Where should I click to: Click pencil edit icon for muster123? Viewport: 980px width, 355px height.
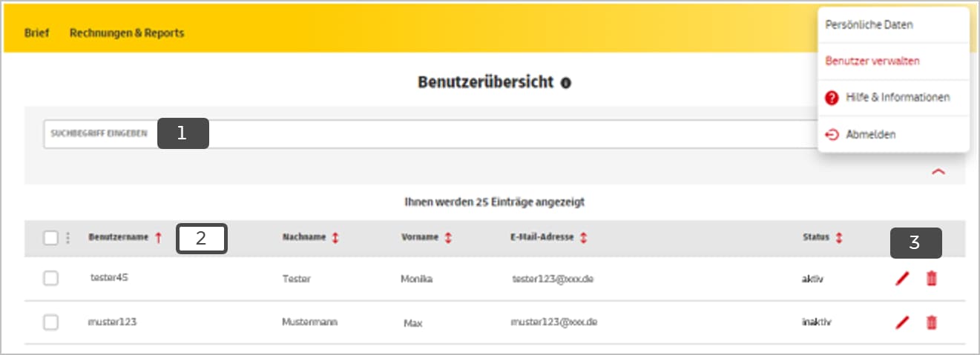902,322
